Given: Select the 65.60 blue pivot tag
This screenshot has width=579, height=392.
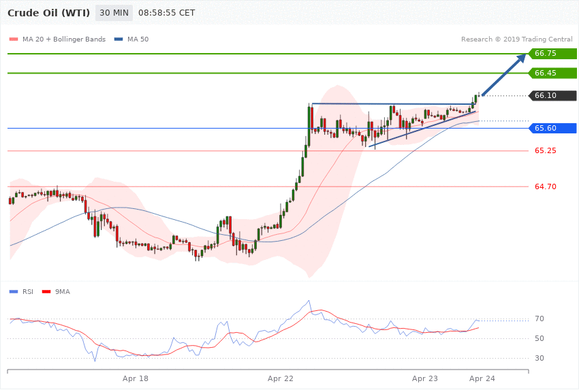Looking at the screenshot, I should click(553, 129).
